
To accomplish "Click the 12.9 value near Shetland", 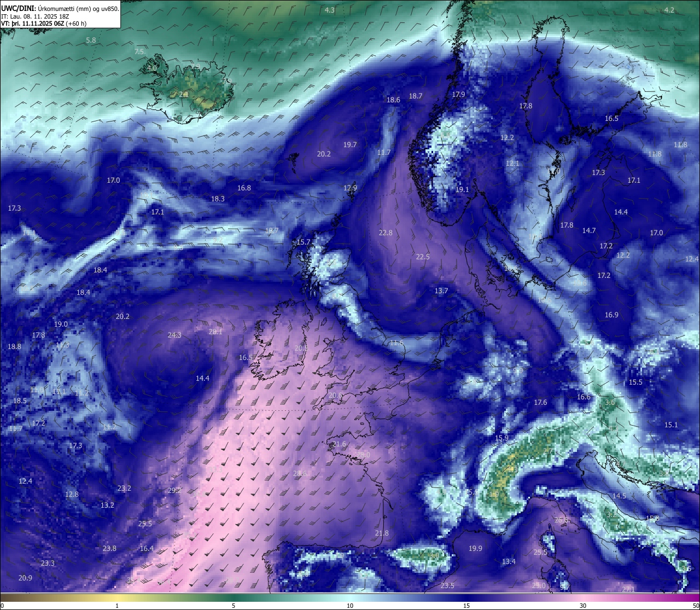I will click(350, 188).
